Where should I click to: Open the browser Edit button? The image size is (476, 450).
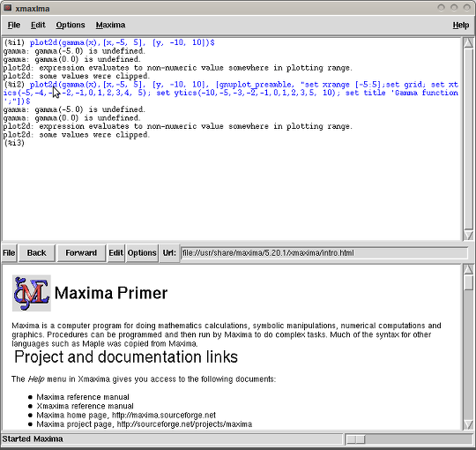[x=115, y=253]
